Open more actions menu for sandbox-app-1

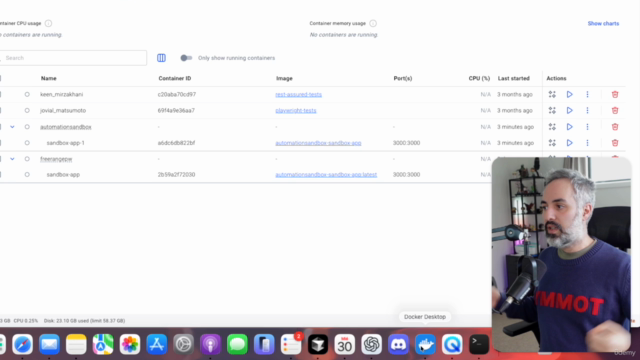[587, 143]
